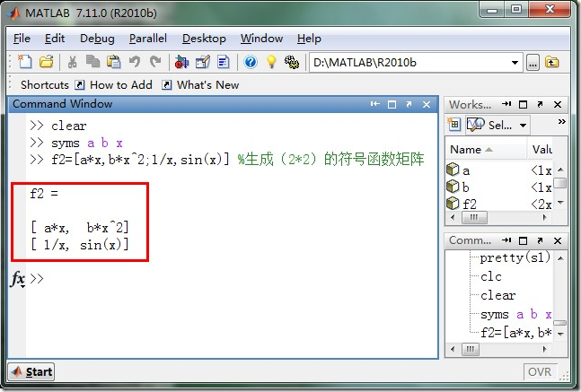Image resolution: width=581 pixels, height=392 pixels.
Task: Open the Select data to plot dropdown
Action: [x=497, y=125]
